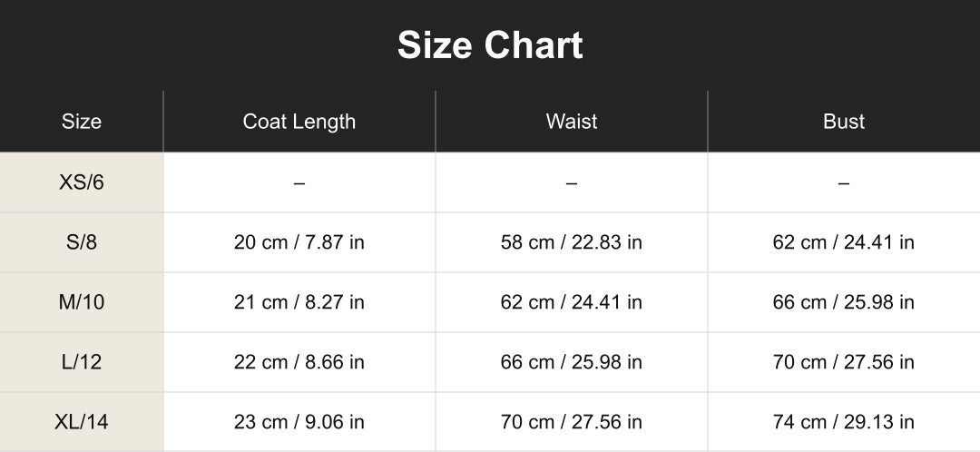
Task: Click the 22 cm / 8.66 in cell
Action: pyautogui.click(x=299, y=363)
